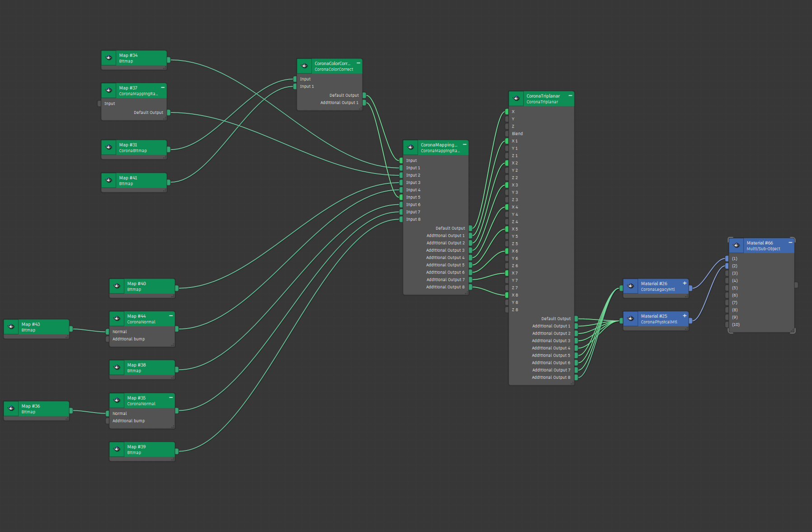Screen dimensions: 812x532
Task: Click slot (1) on Material #66
Action: 727,259
